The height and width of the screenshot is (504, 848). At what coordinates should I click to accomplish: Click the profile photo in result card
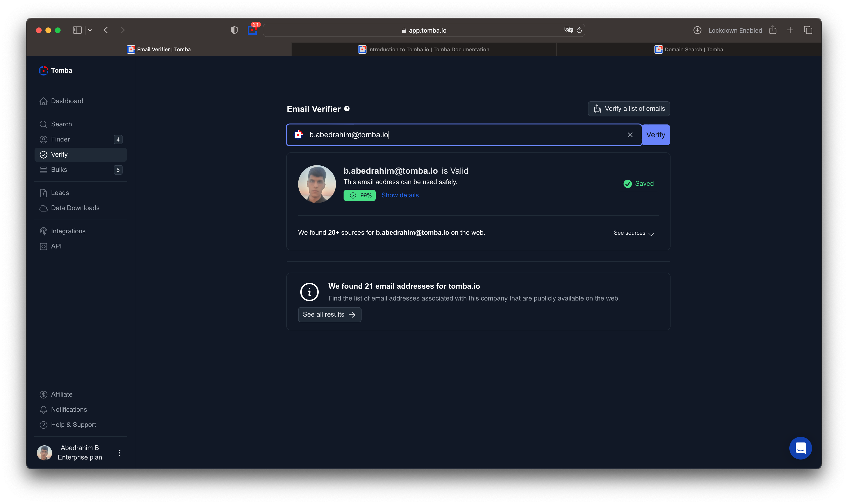(x=317, y=184)
